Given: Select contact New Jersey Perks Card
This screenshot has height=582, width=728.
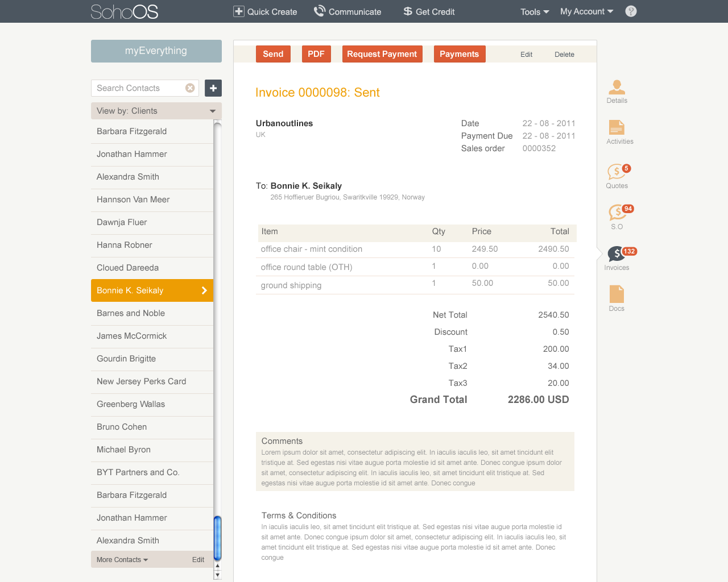Looking at the screenshot, I should [152, 381].
